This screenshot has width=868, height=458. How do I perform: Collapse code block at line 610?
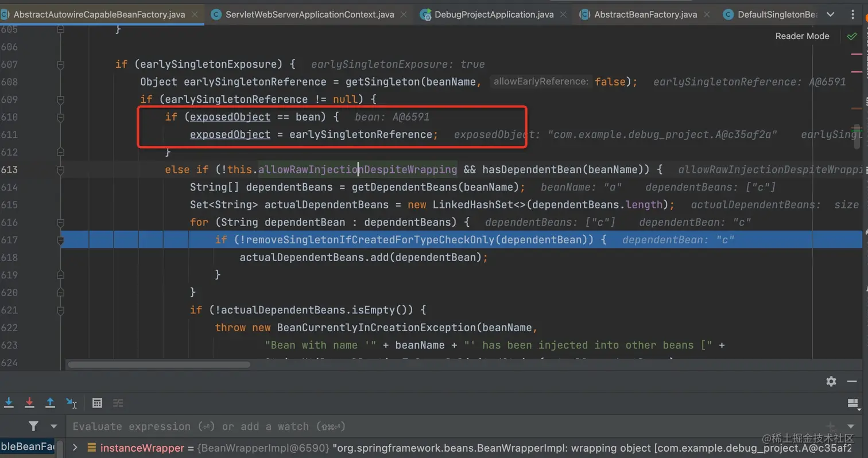60,117
